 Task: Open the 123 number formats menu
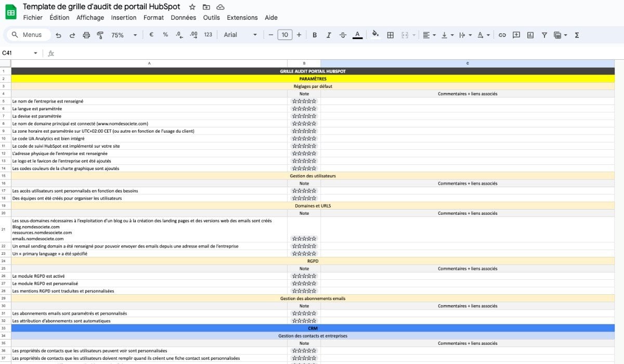[208, 35]
